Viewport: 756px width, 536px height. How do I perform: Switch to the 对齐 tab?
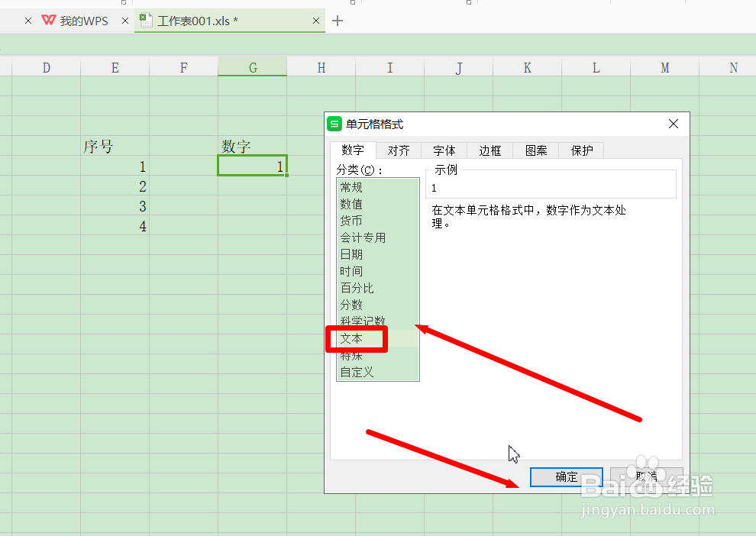(399, 150)
